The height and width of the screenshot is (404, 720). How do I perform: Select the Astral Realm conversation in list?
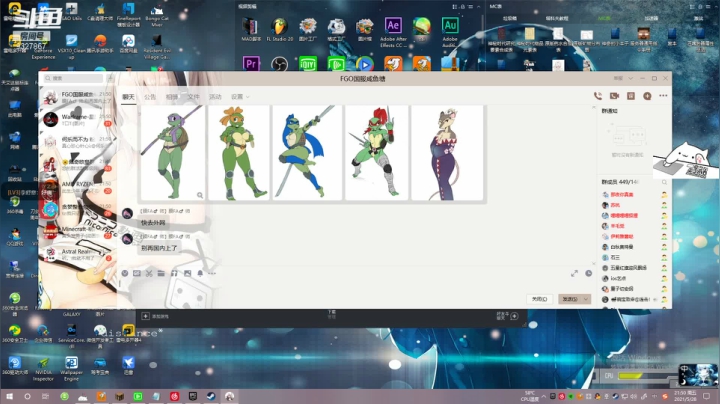tap(77, 254)
